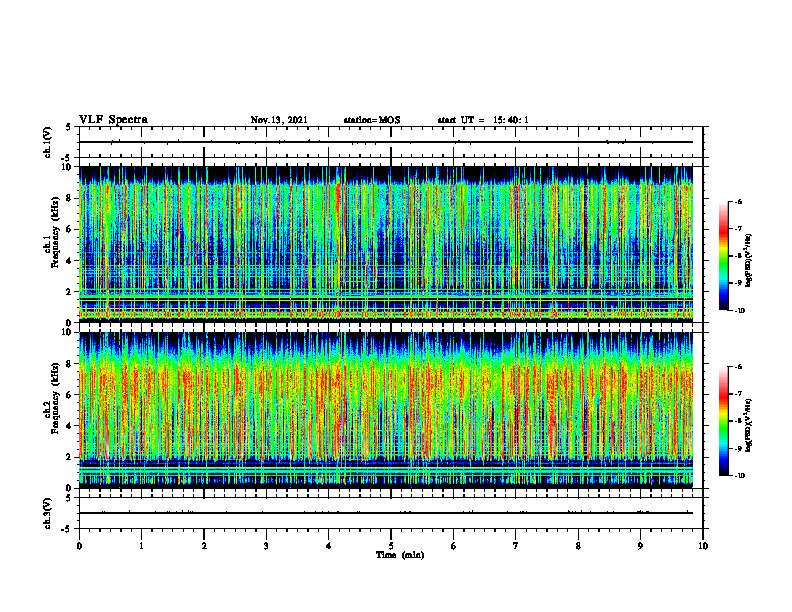Viewport: 792px width, 612px height.
Task: Click the "station=MOS" header label
Action: [372, 120]
